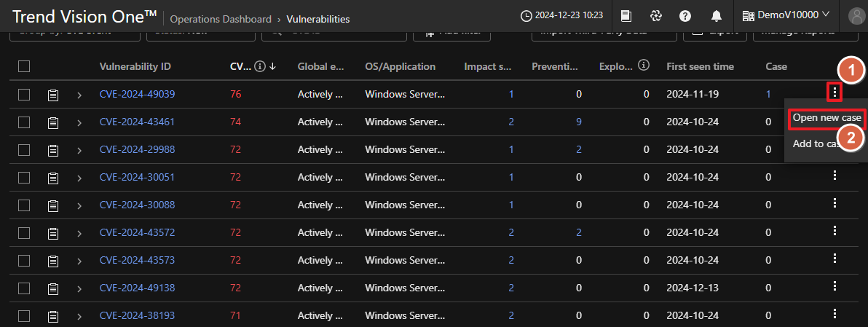Viewport: 868px width, 327px height.
Task: Choose Open new case from the context menu
Action: pyautogui.click(x=826, y=118)
